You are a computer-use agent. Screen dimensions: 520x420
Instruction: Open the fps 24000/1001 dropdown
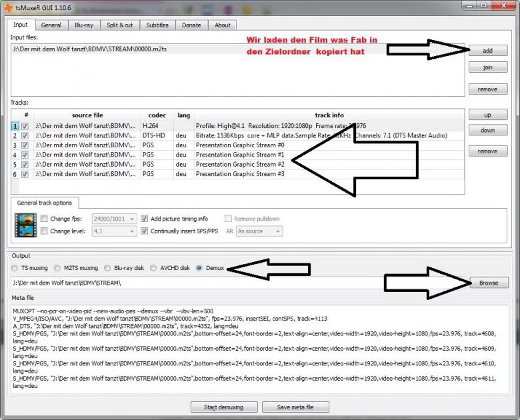pos(114,219)
